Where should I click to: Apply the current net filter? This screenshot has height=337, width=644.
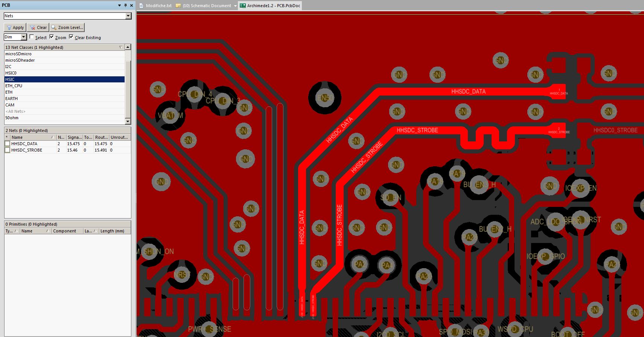click(15, 27)
